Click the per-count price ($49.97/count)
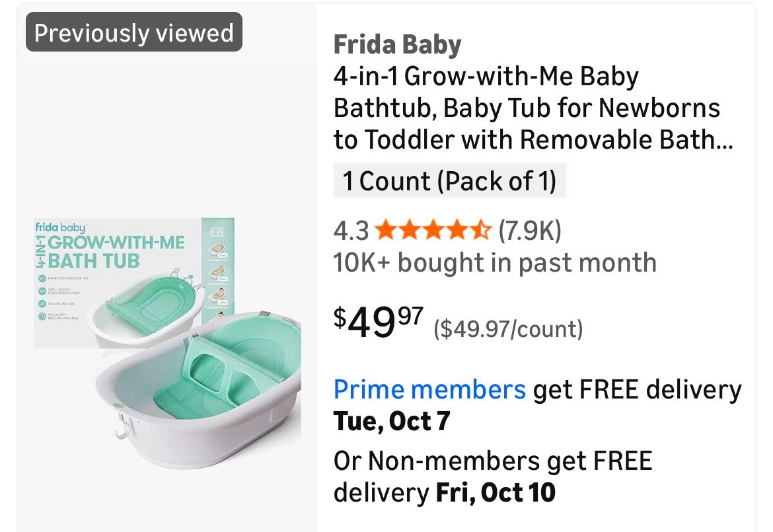The image size is (773, 532). pos(507,328)
